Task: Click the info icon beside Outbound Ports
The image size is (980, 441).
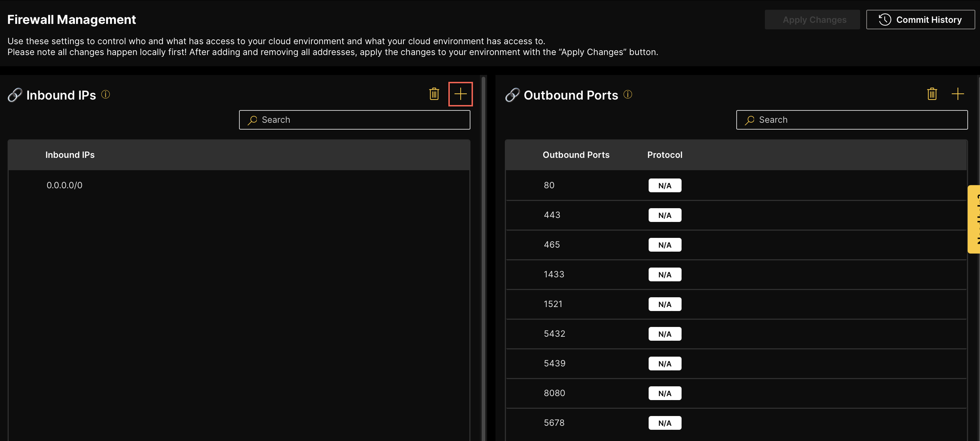Action: pos(628,95)
